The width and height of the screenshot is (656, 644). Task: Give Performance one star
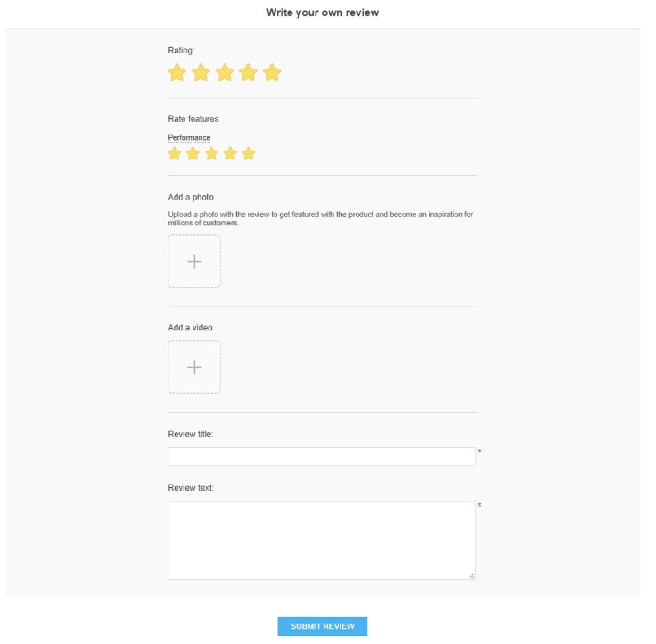click(x=173, y=153)
